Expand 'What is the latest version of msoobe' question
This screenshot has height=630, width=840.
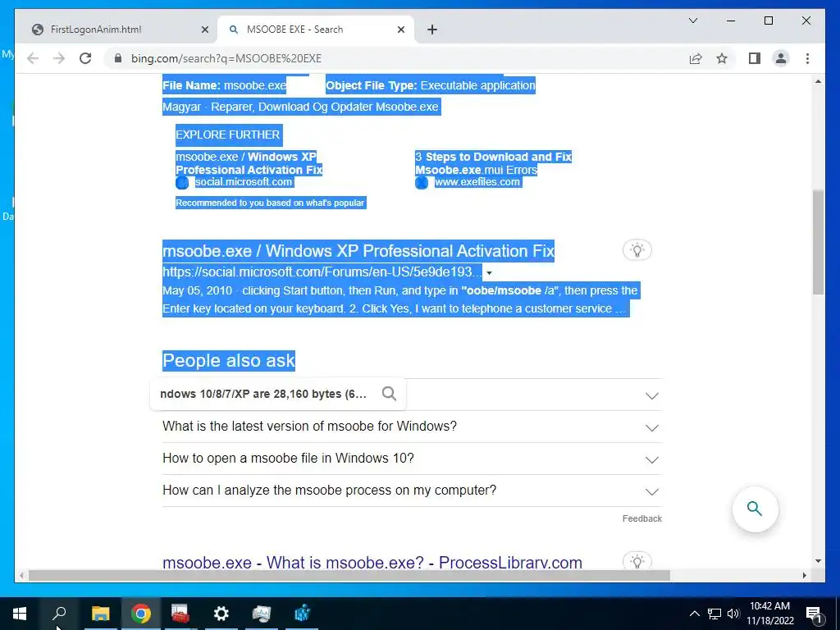(412, 427)
